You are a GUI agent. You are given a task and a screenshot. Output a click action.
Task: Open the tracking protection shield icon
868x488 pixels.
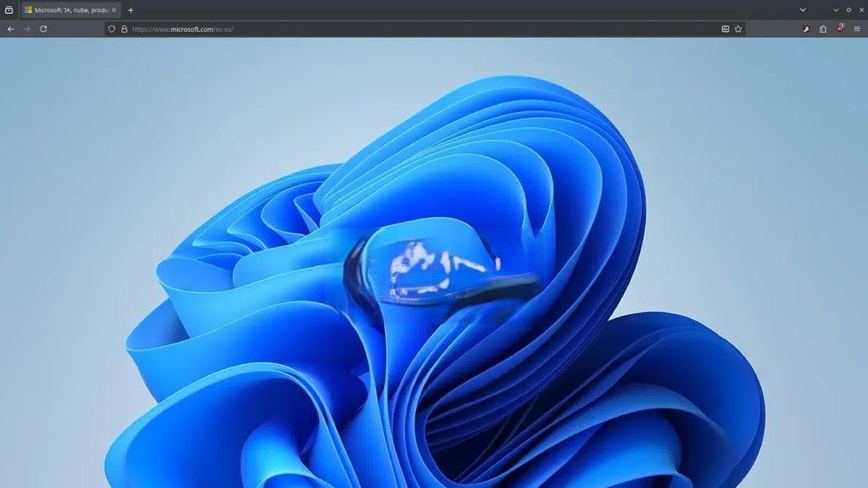[x=111, y=29]
